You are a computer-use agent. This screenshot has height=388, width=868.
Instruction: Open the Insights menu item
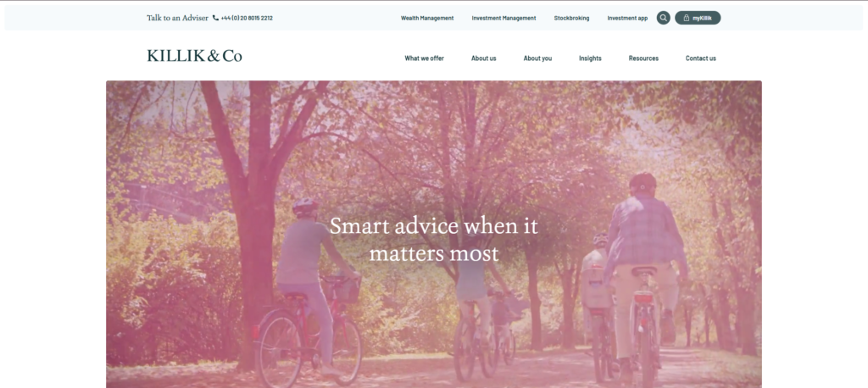click(590, 58)
